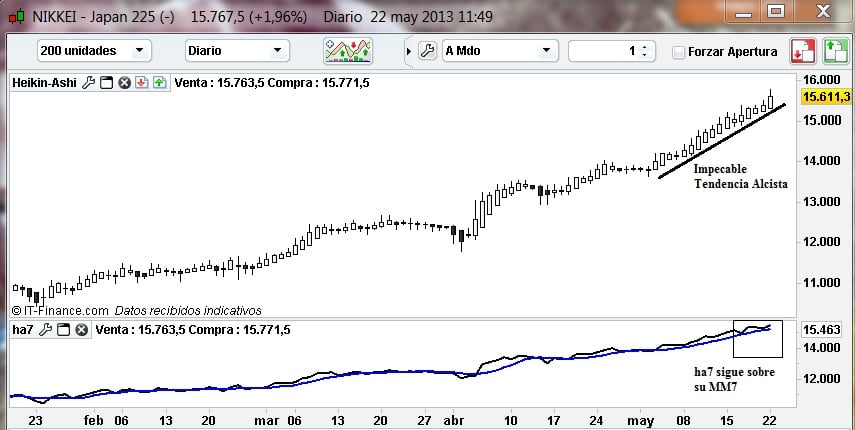This screenshot has height=430, width=855.
Task: Expand the trading toolbar small arrow
Action: (x=410, y=52)
